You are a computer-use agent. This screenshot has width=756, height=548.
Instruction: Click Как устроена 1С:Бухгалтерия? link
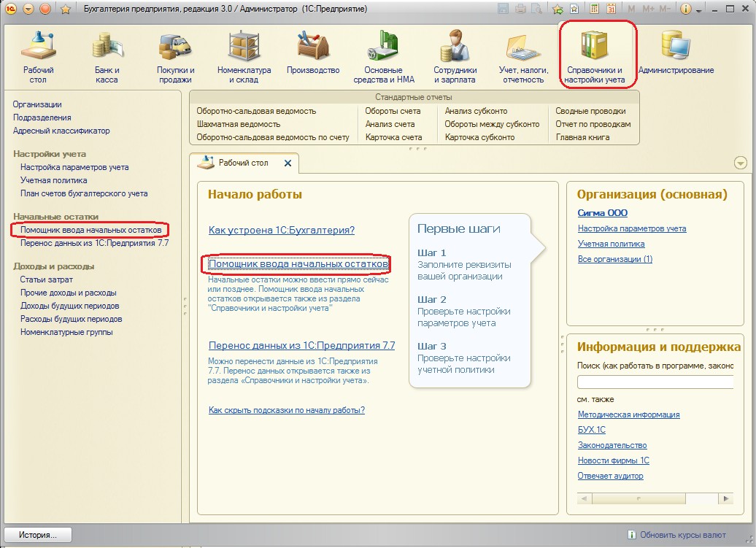point(282,231)
